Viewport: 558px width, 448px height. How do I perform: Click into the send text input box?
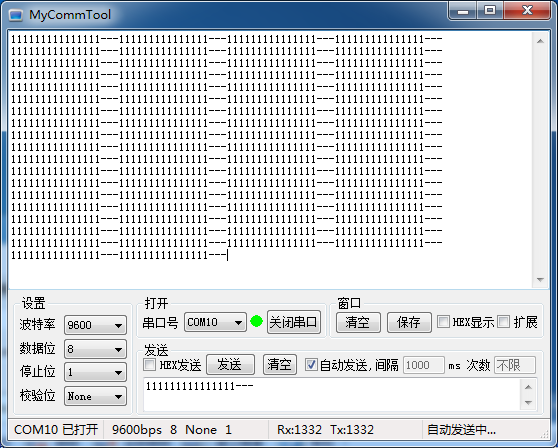(332, 395)
